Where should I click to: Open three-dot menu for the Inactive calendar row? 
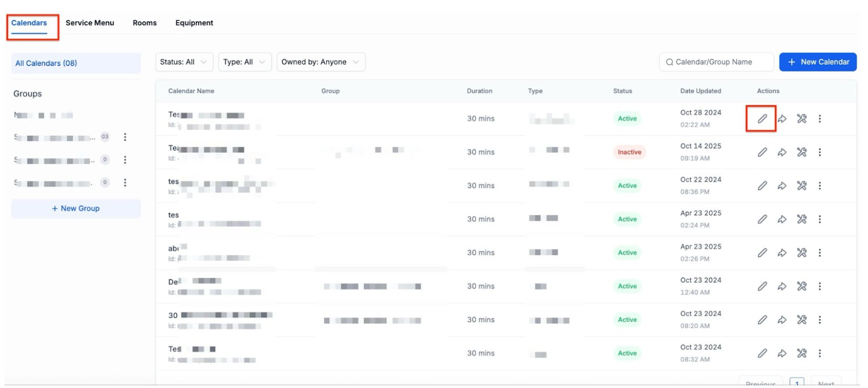click(x=820, y=152)
